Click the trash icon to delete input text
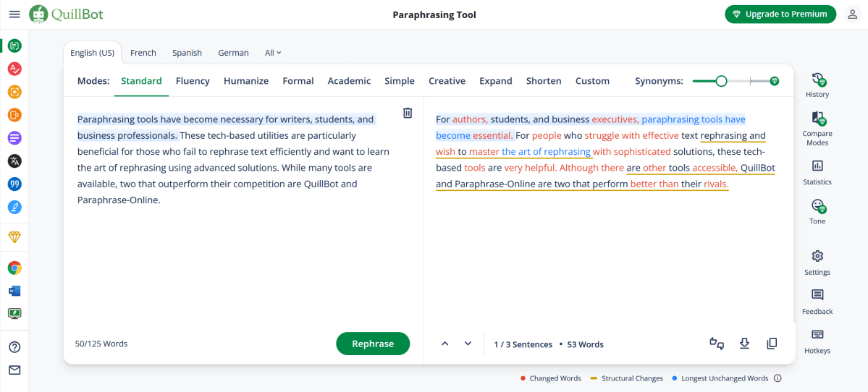 click(408, 113)
